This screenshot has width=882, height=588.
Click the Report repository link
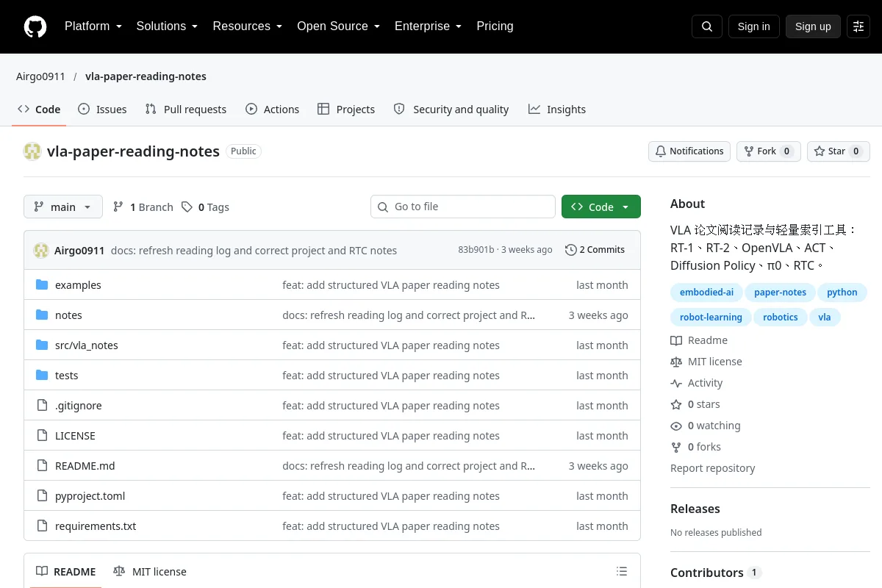(712, 468)
